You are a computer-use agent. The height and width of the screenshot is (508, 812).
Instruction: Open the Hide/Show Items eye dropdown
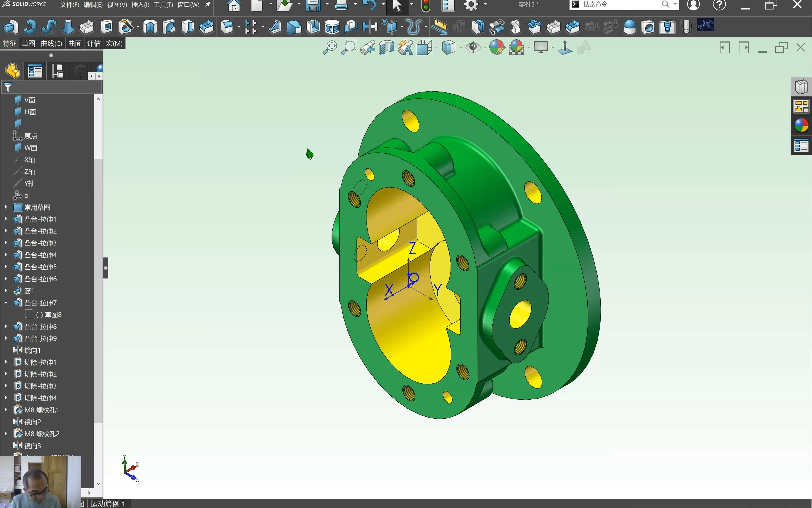click(x=486, y=48)
